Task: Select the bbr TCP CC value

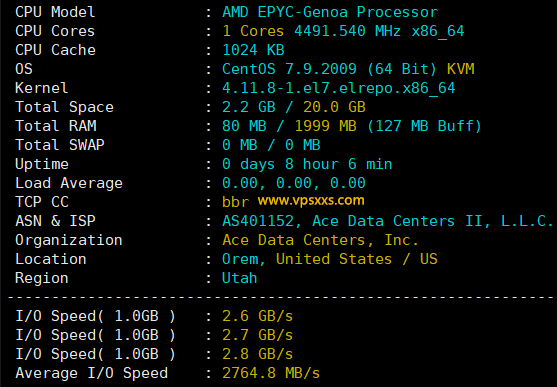Action: 236,202
